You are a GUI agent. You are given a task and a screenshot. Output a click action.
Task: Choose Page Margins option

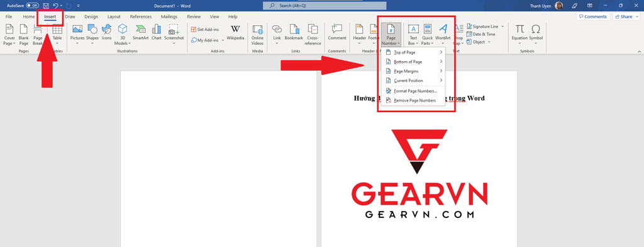pyautogui.click(x=414, y=71)
